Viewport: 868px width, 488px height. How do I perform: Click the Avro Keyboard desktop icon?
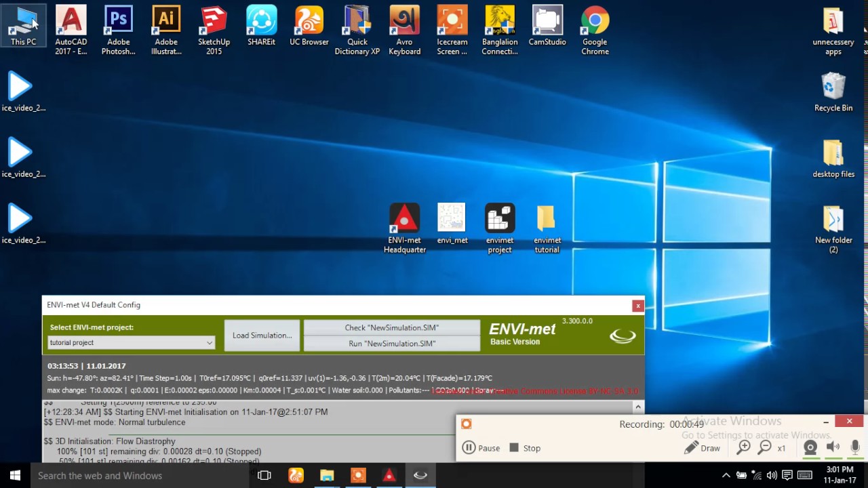click(405, 30)
